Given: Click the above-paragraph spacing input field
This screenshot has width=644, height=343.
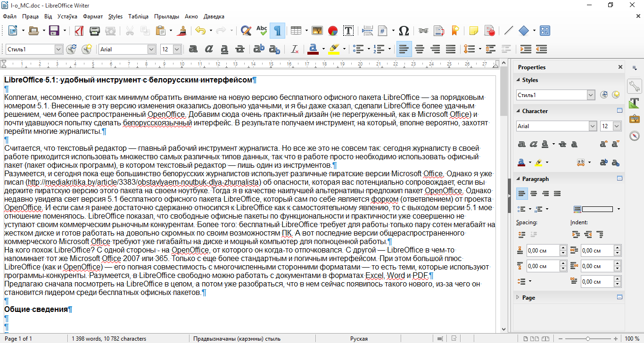Looking at the screenshot, I should (x=543, y=251).
